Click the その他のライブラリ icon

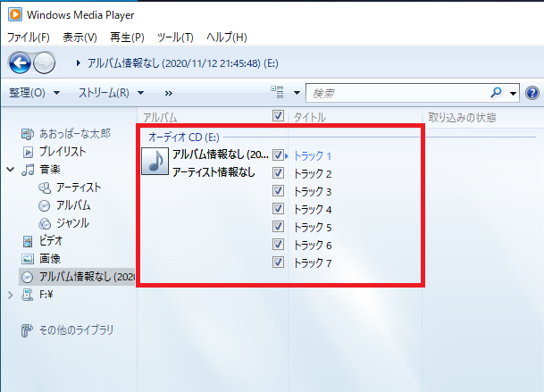27,330
